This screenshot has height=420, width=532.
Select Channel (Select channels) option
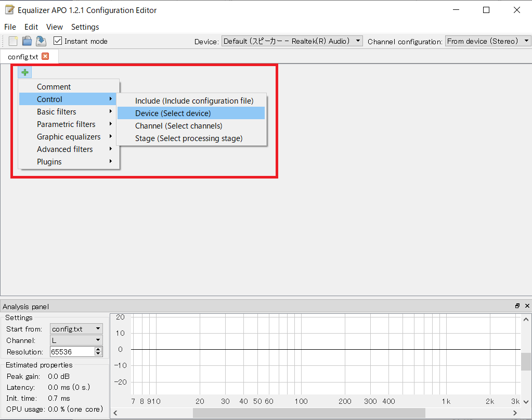[x=191, y=126]
